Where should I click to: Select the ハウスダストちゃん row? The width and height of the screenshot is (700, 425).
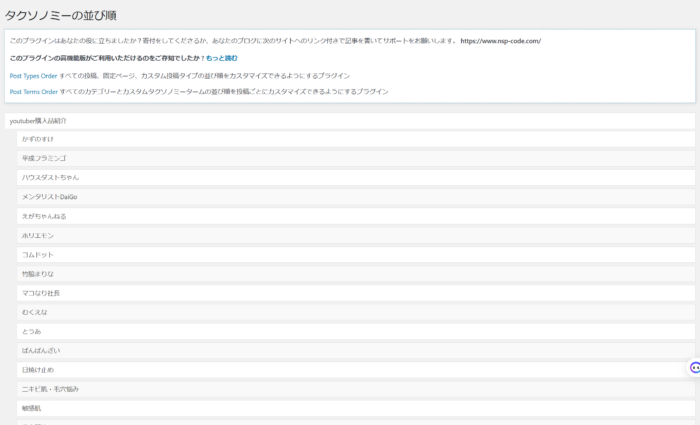356,178
